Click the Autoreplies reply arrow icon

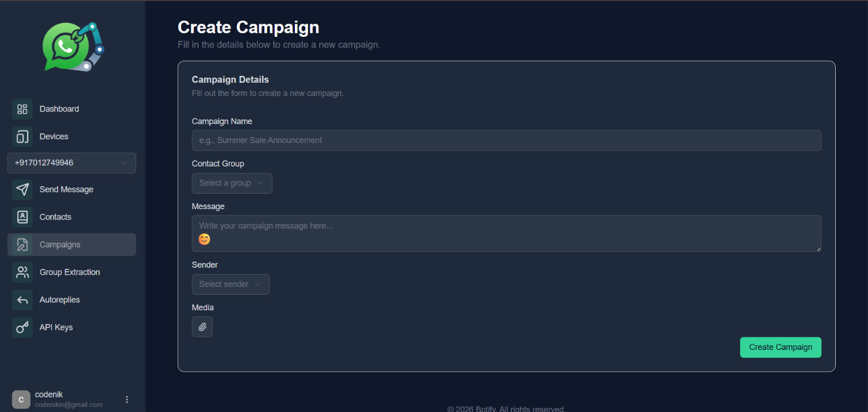(x=22, y=300)
